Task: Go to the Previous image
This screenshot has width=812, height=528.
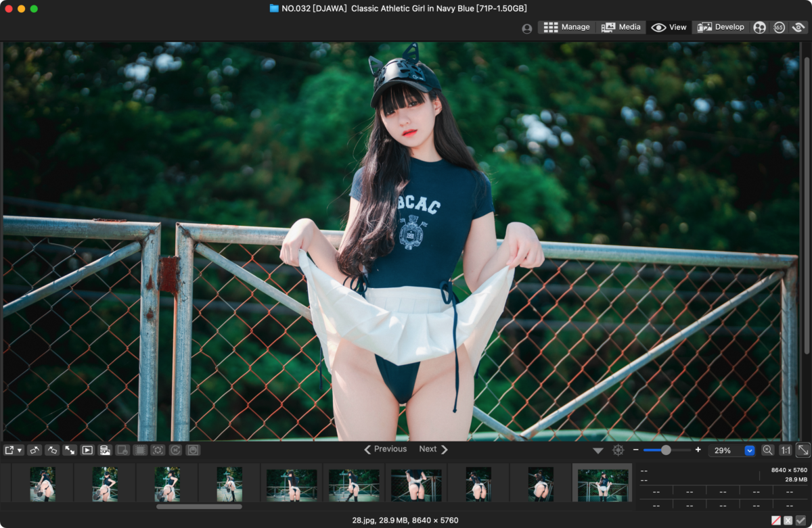Action: coord(385,449)
